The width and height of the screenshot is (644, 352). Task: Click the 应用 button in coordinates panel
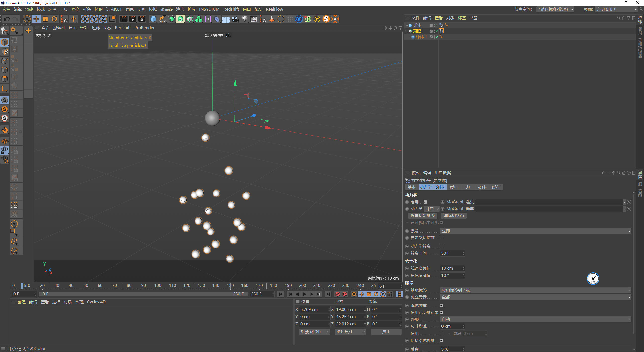386,332
